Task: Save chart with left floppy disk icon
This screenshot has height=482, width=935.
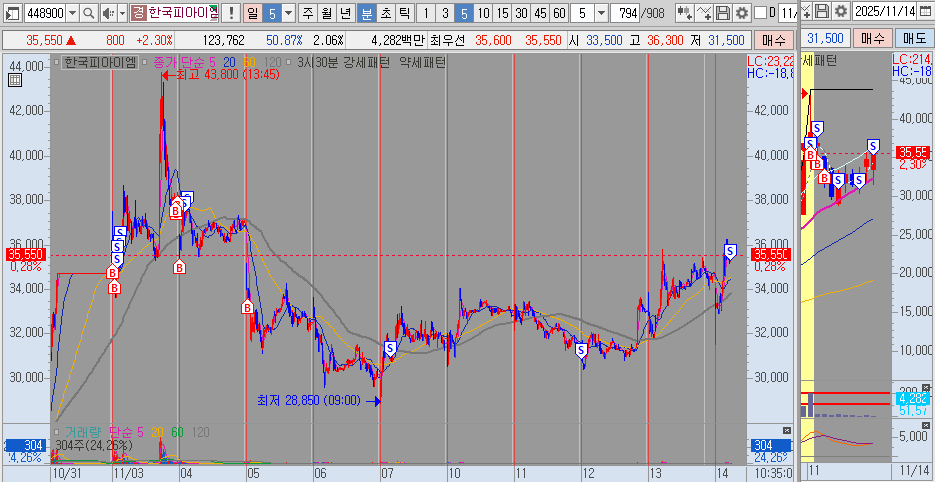Action: 723,13
